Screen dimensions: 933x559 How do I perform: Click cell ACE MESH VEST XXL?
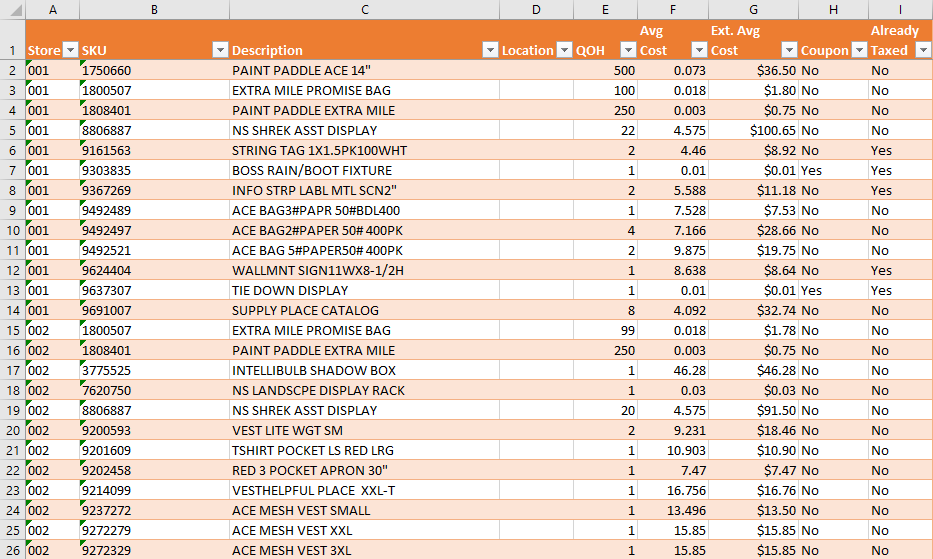point(364,530)
